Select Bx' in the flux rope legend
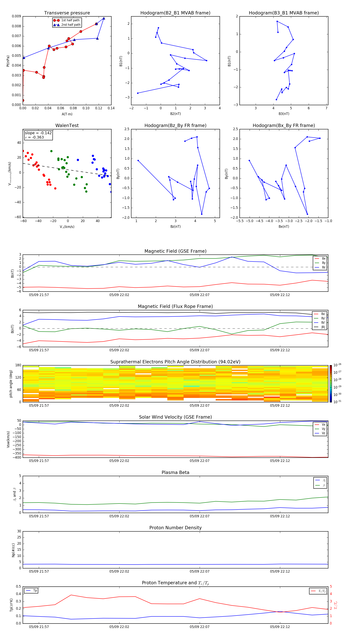 pyautogui.click(x=320, y=314)
